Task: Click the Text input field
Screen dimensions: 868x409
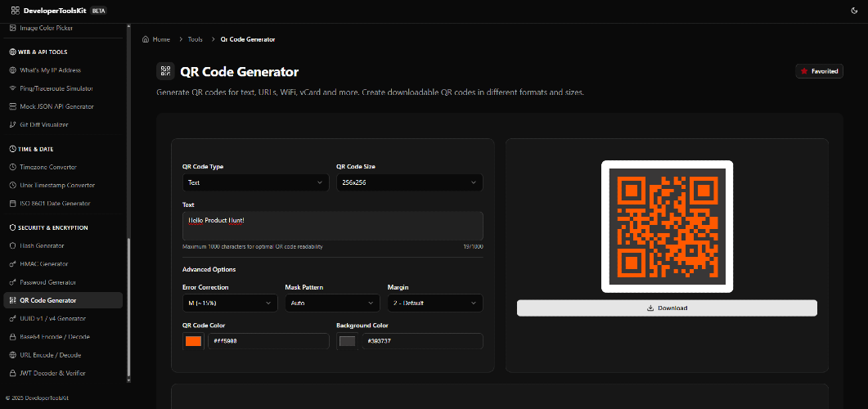Action: 333,226
